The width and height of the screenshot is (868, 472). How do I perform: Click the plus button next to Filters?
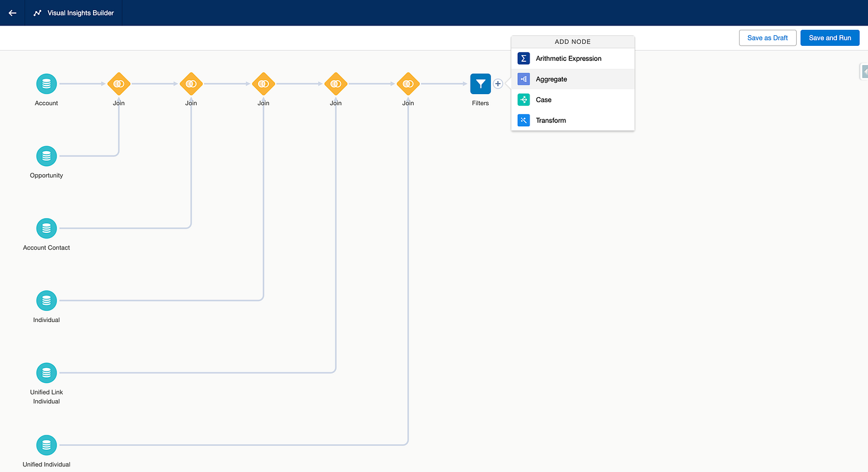tap(498, 84)
